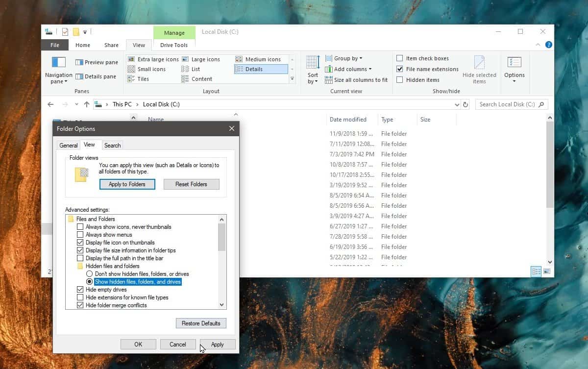Viewport: 588px width, 369px height.
Task: Click Apply to Folders button
Action: point(127,184)
